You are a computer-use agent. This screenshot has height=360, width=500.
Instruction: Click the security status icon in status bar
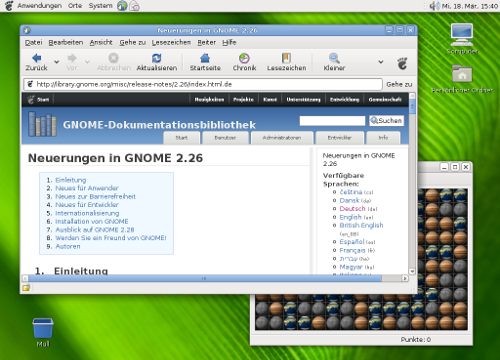click(x=26, y=287)
